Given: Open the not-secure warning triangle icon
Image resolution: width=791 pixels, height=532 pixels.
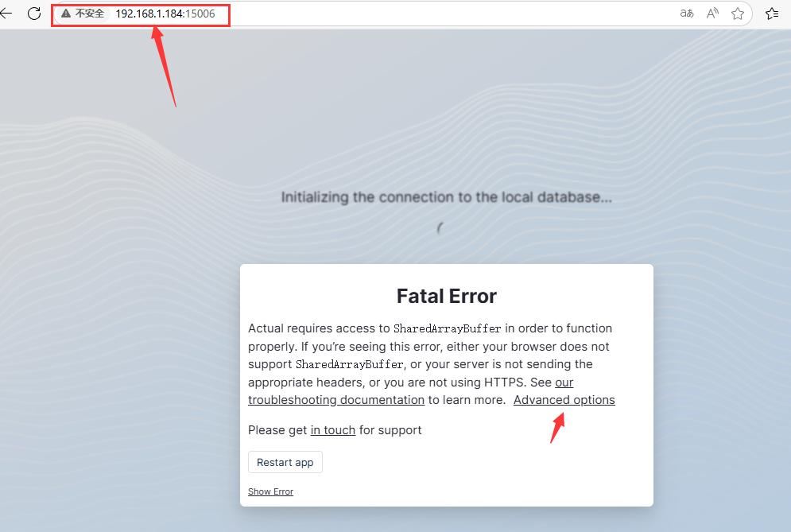Looking at the screenshot, I should point(66,14).
